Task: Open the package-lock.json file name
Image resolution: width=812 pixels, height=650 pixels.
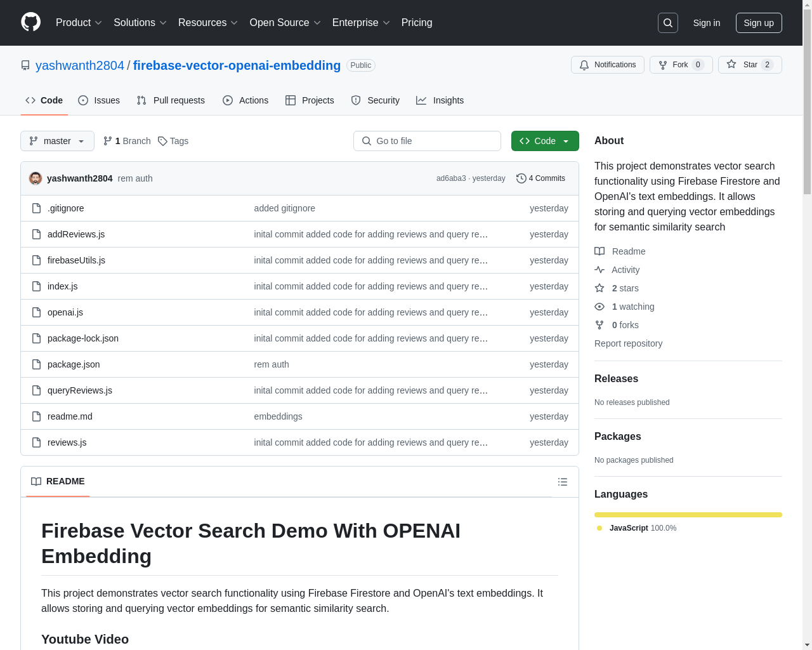Action: (x=83, y=338)
